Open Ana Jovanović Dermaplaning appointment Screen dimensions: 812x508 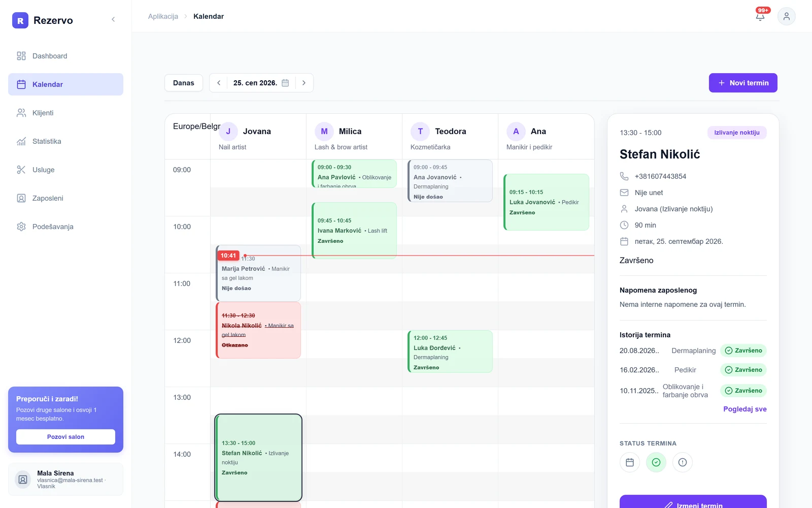tap(450, 181)
